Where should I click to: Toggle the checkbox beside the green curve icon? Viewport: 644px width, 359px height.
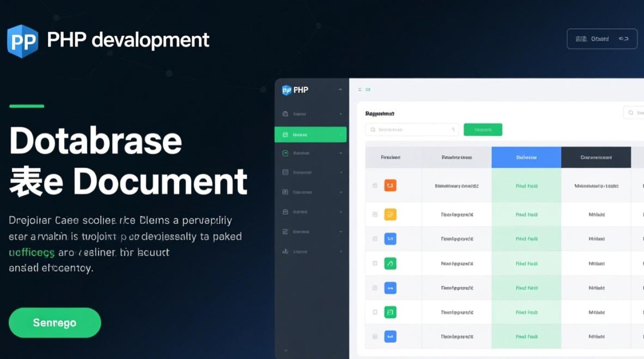(x=375, y=263)
